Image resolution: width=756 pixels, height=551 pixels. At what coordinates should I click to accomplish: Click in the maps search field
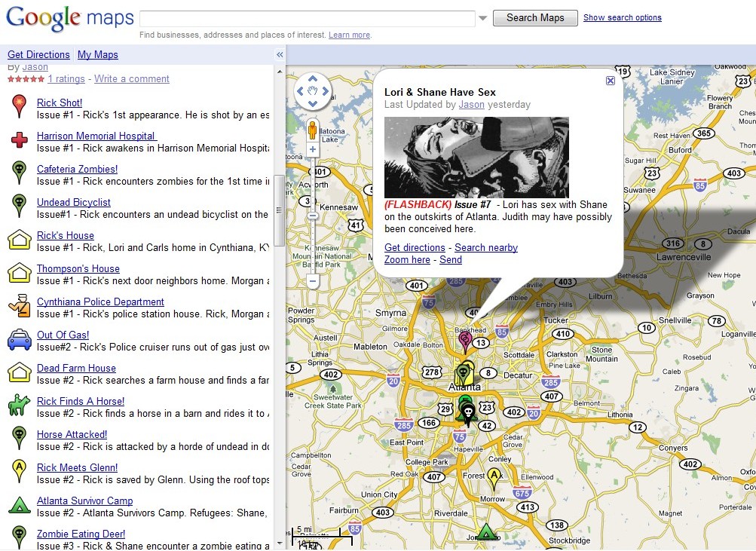[308, 18]
